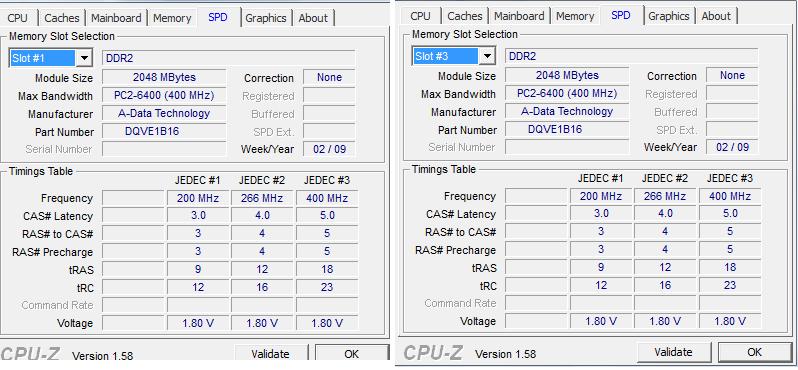This screenshot has width=798, height=370.
Task: Select SPD tab in right window
Action: click(621, 15)
